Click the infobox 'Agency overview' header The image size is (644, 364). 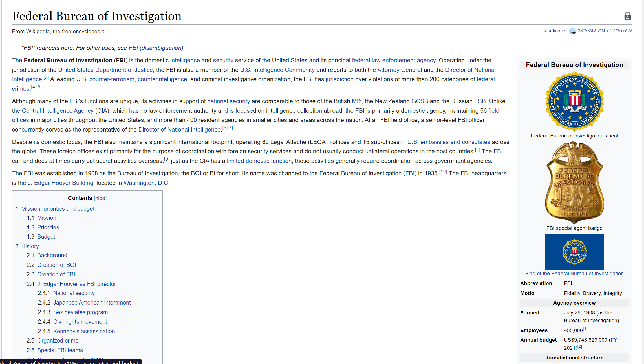pyautogui.click(x=574, y=303)
